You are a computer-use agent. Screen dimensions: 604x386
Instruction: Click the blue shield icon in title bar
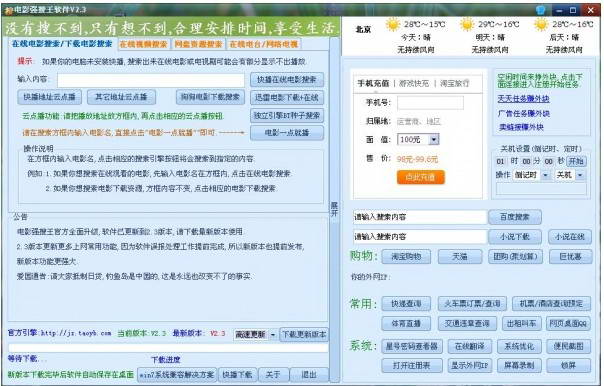click(541, 10)
